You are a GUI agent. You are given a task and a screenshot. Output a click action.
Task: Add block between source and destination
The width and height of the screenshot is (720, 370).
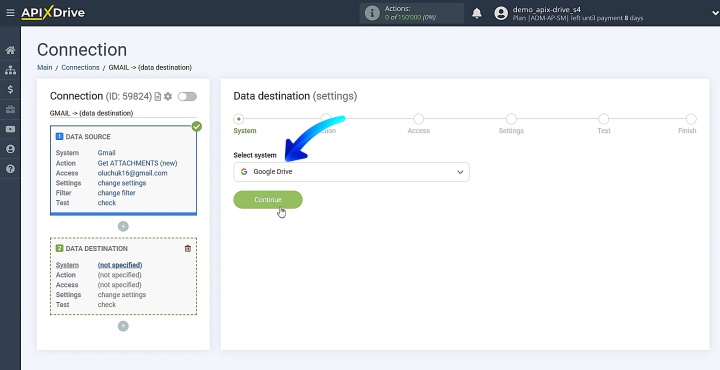(123, 226)
